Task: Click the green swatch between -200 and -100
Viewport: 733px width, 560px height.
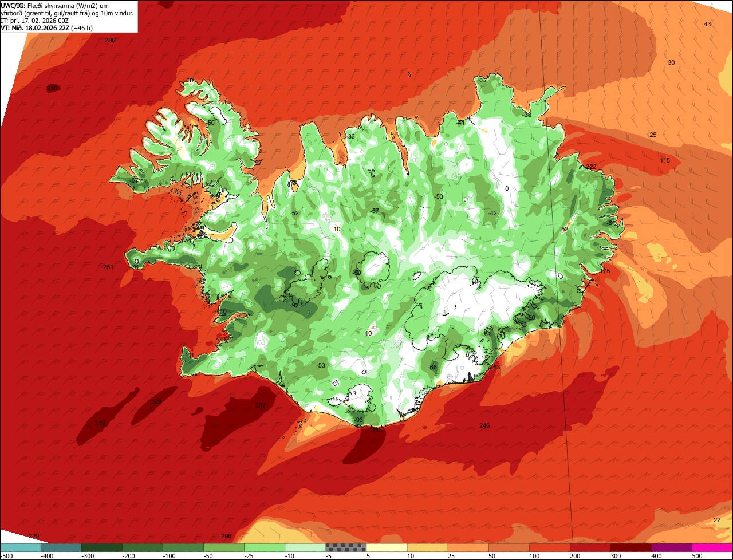Action: (143, 547)
